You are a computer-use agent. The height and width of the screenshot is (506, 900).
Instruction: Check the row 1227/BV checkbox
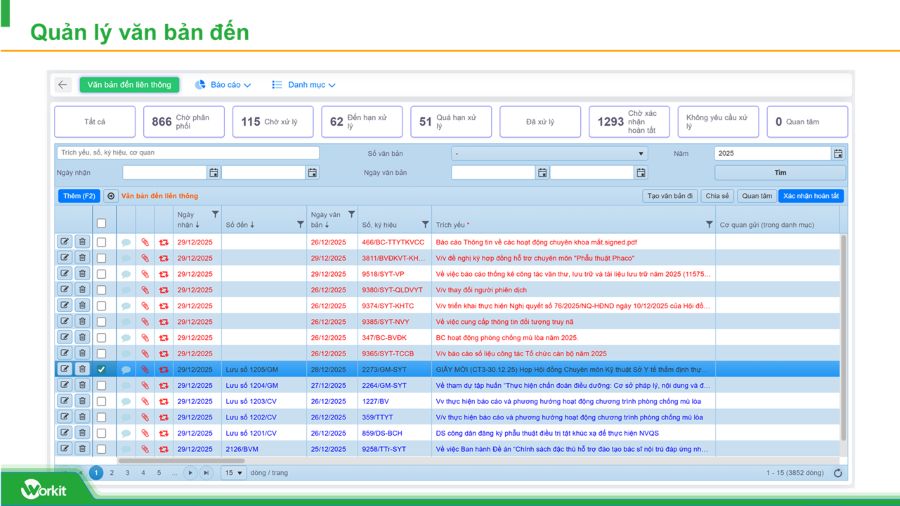[102, 402]
